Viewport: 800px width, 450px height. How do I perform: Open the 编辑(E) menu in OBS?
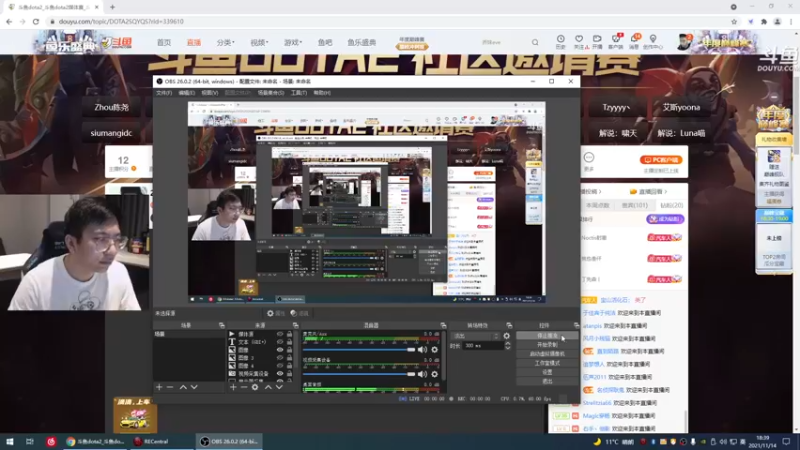coord(186,93)
